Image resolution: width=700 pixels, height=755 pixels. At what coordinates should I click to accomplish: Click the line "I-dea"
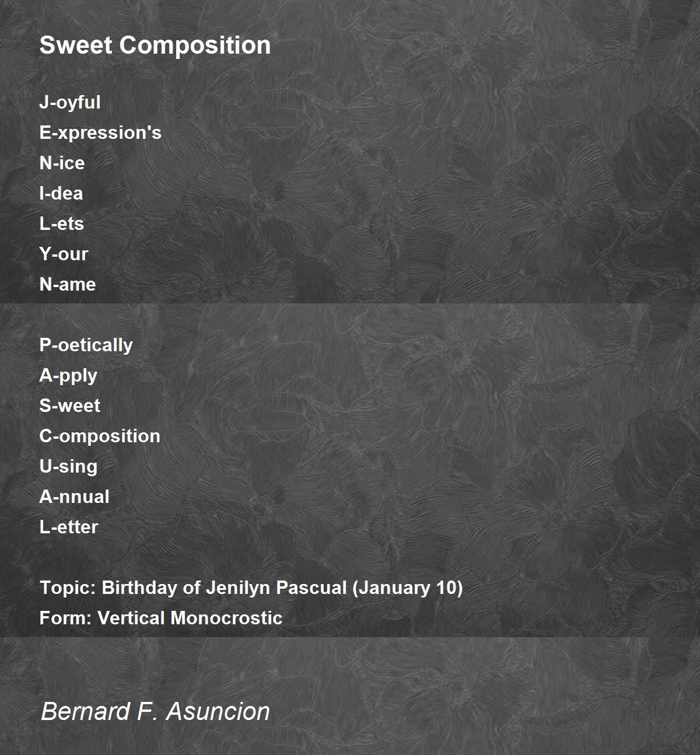(61, 193)
